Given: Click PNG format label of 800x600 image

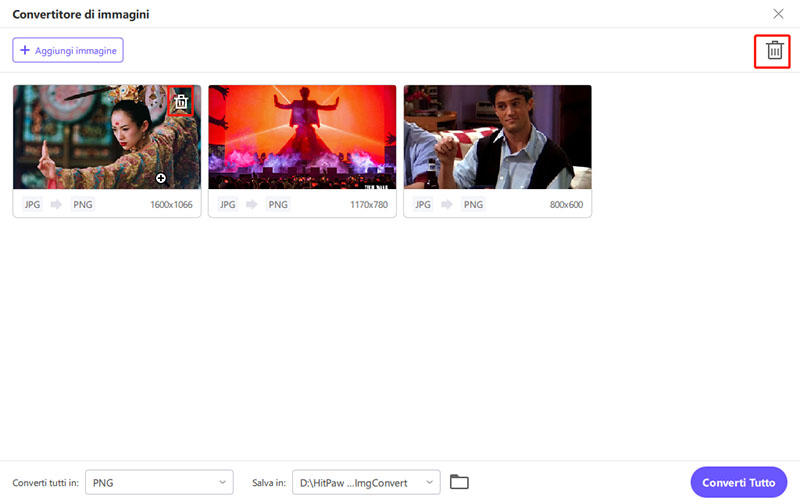Looking at the screenshot, I should 473,205.
